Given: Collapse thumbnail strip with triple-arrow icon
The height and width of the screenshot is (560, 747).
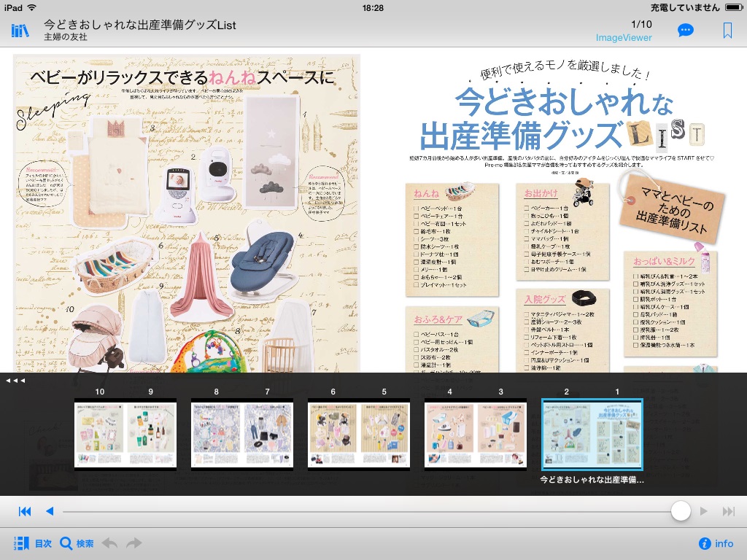Looking at the screenshot, I should pyautogui.click(x=15, y=381).
